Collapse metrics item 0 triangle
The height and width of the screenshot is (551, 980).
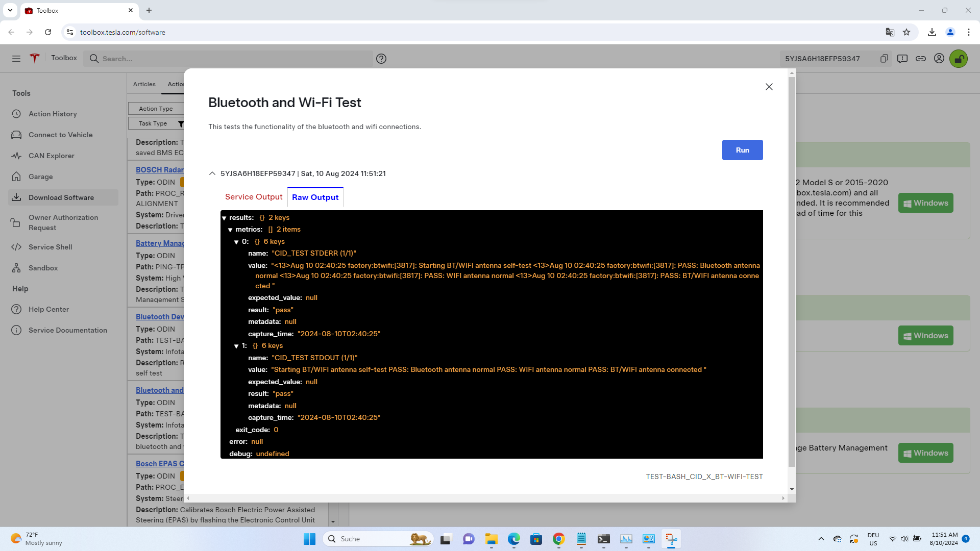pos(236,242)
